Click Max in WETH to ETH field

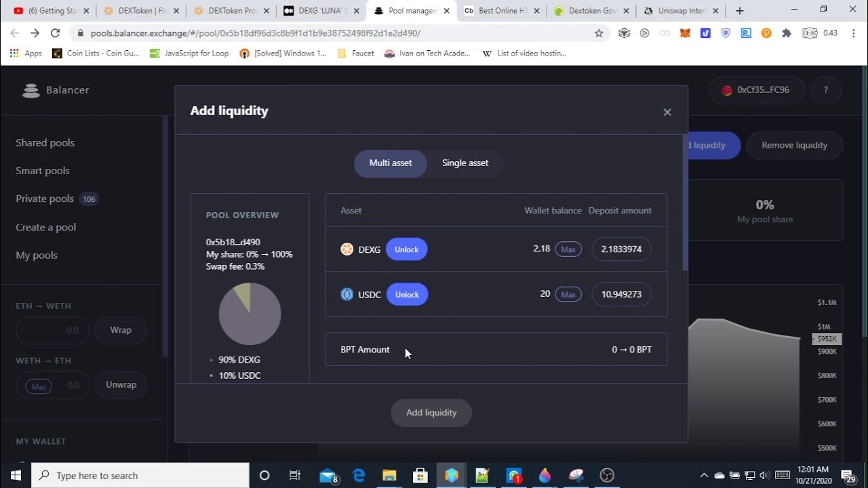pos(39,386)
